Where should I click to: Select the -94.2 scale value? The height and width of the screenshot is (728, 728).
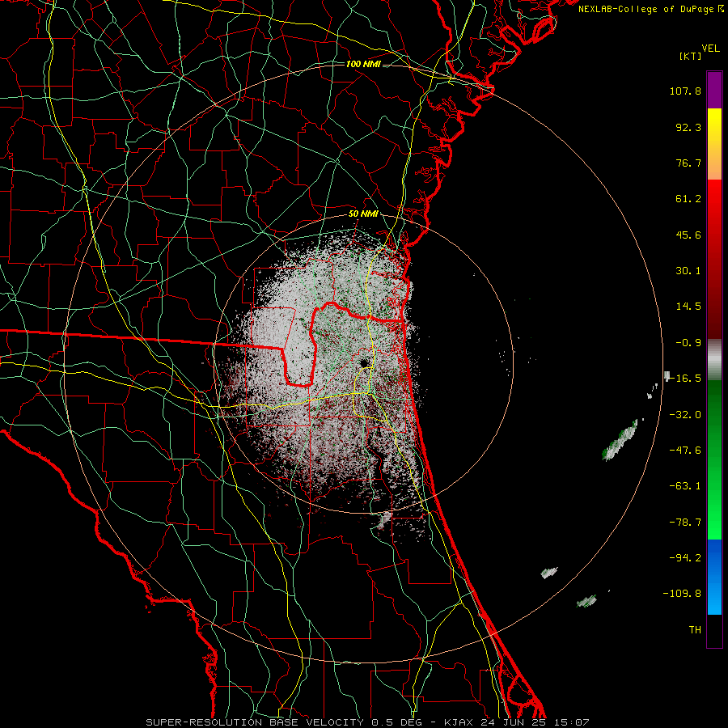(x=685, y=557)
